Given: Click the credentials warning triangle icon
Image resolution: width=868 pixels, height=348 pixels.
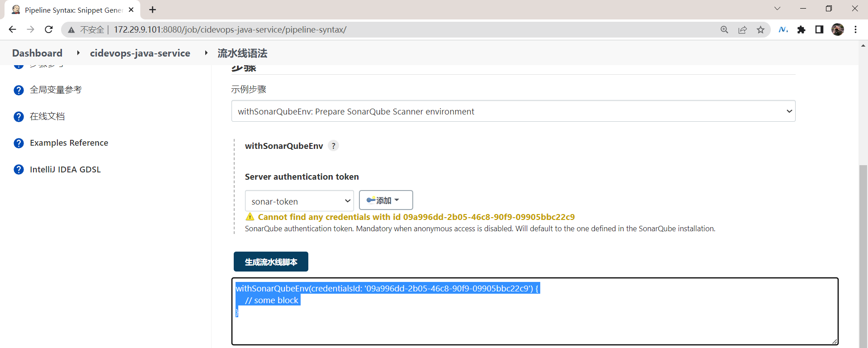Looking at the screenshot, I should (x=250, y=217).
